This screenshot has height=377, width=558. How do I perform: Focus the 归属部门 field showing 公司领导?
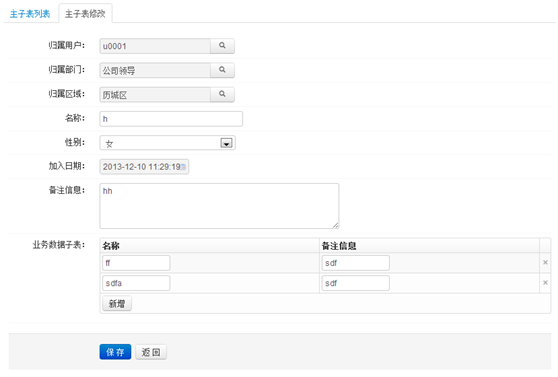point(155,70)
